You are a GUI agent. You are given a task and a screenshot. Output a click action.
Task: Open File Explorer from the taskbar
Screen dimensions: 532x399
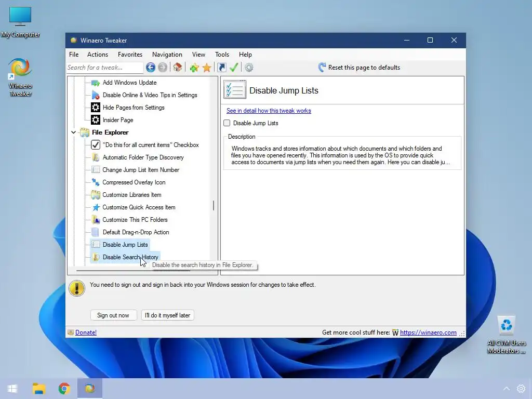(x=38, y=389)
